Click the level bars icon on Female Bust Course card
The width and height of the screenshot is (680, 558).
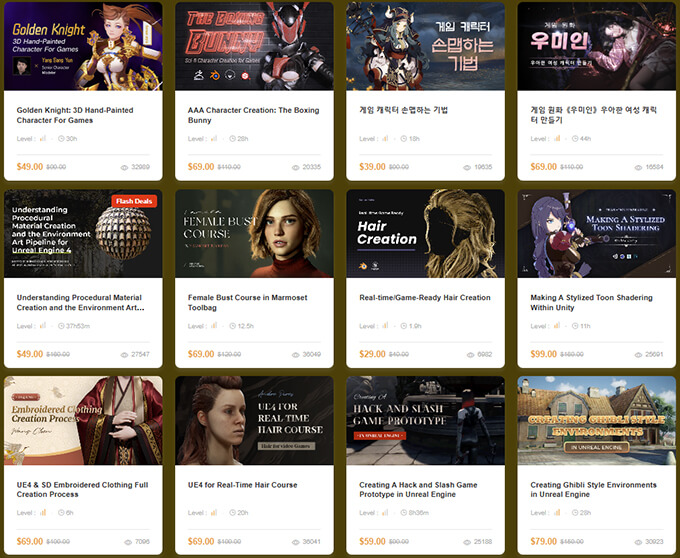pos(214,326)
